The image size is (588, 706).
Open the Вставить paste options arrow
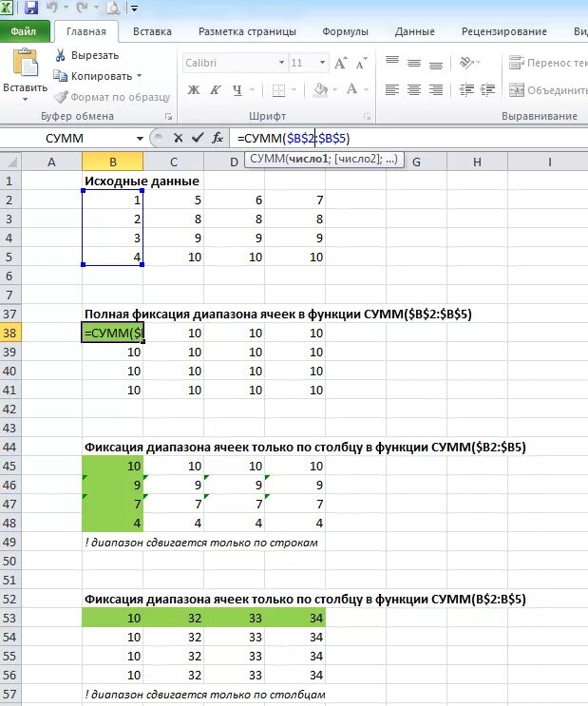click(25, 99)
